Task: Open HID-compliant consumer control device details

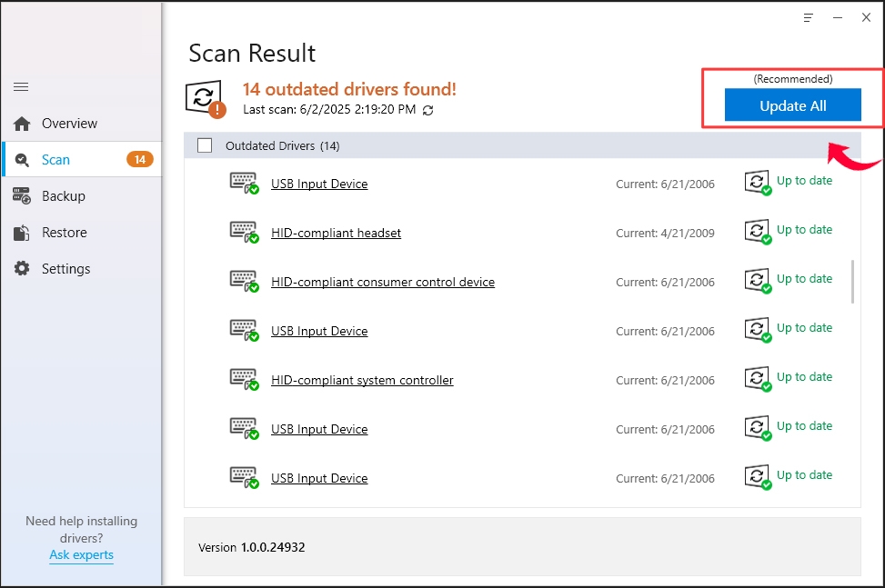Action: [382, 283]
